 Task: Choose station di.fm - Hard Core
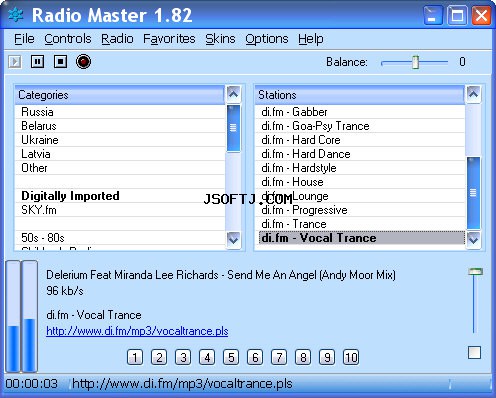360,140
